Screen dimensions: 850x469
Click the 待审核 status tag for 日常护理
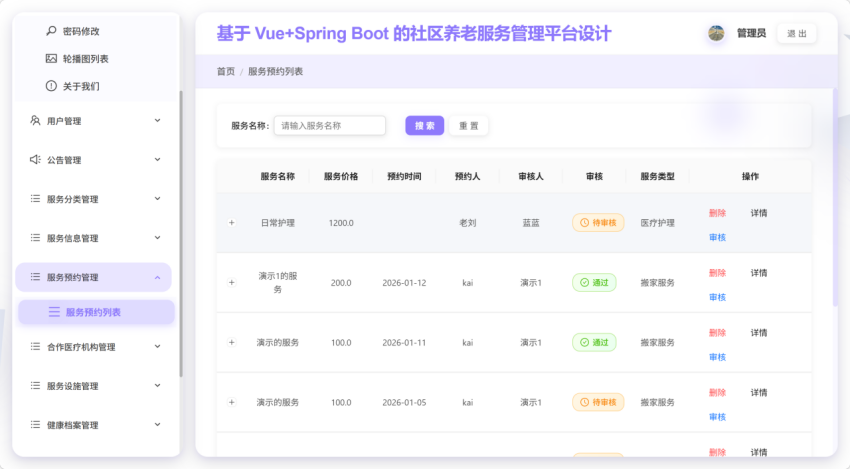598,222
